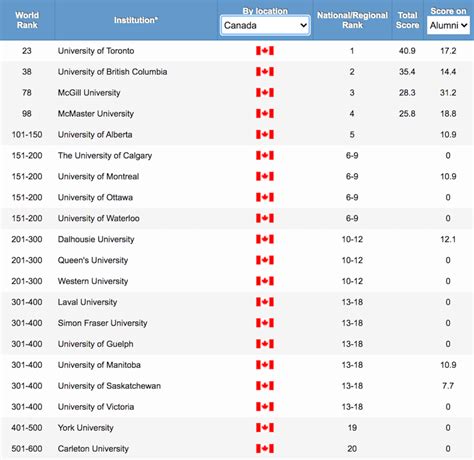Open the Alumni score dropdown
474x460 pixels.
[448, 25]
